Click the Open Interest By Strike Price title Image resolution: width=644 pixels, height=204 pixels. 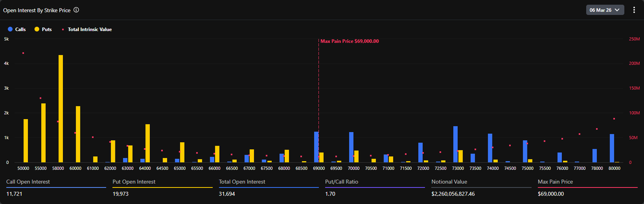pyautogui.click(x=37, y=10)
